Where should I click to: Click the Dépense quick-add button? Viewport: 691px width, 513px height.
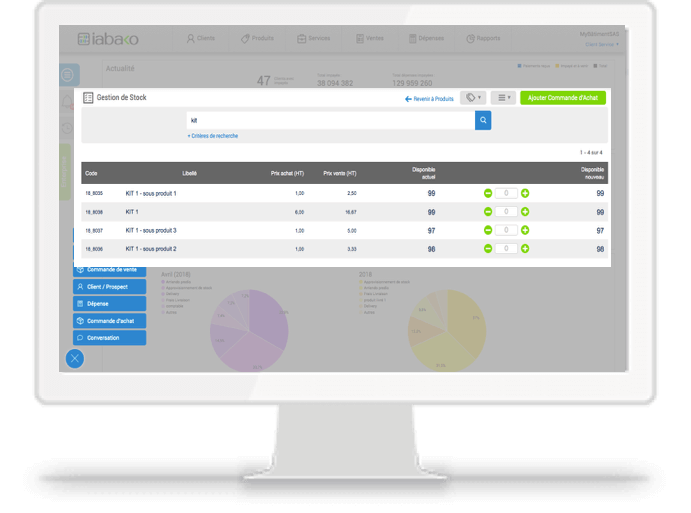tap(109, 304)
